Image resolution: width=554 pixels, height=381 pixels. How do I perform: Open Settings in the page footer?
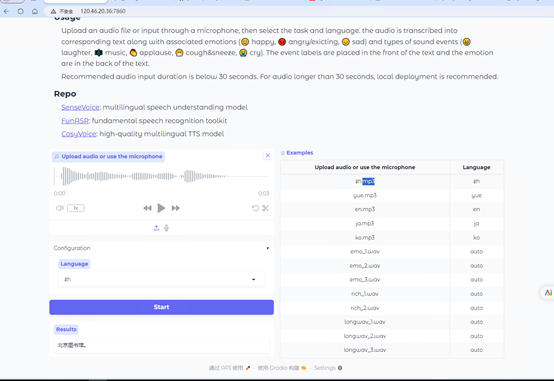[x=328, y=368]
